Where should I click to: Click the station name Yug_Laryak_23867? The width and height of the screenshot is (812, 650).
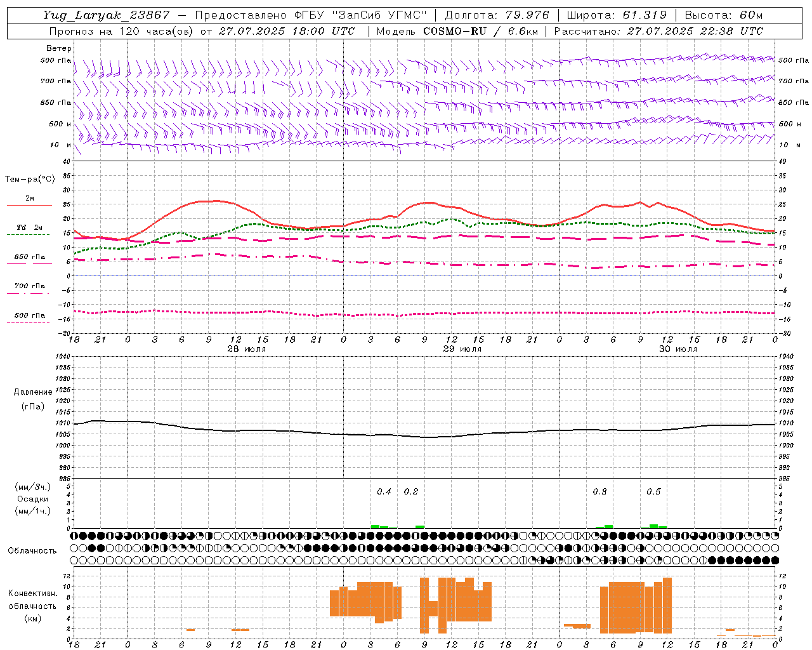click(x=106, y=15)
